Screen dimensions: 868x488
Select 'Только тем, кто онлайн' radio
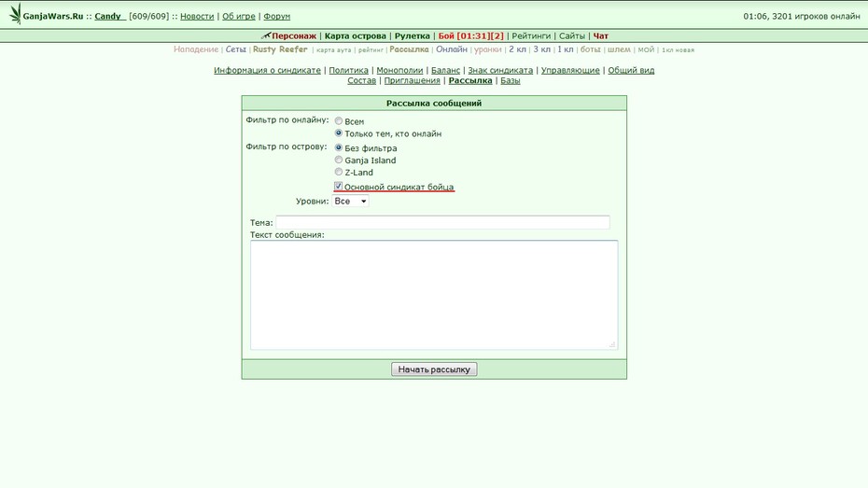pyautogui.click(x=338, y=132)
